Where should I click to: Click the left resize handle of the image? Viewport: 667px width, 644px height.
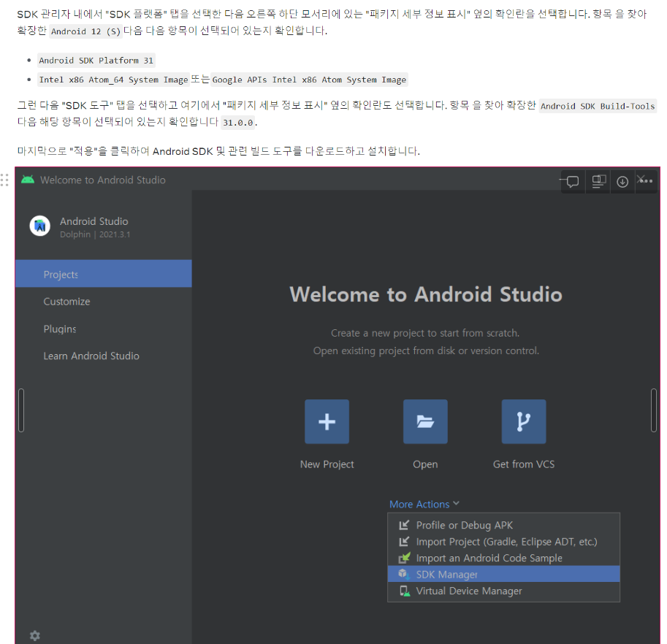tap(21, 410)
